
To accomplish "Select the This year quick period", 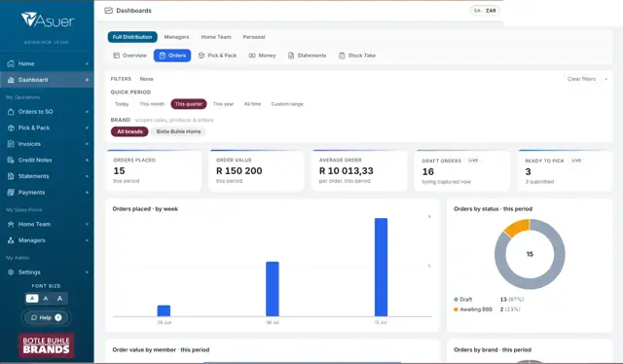I will pyautogui.click(x=223, y=104).
